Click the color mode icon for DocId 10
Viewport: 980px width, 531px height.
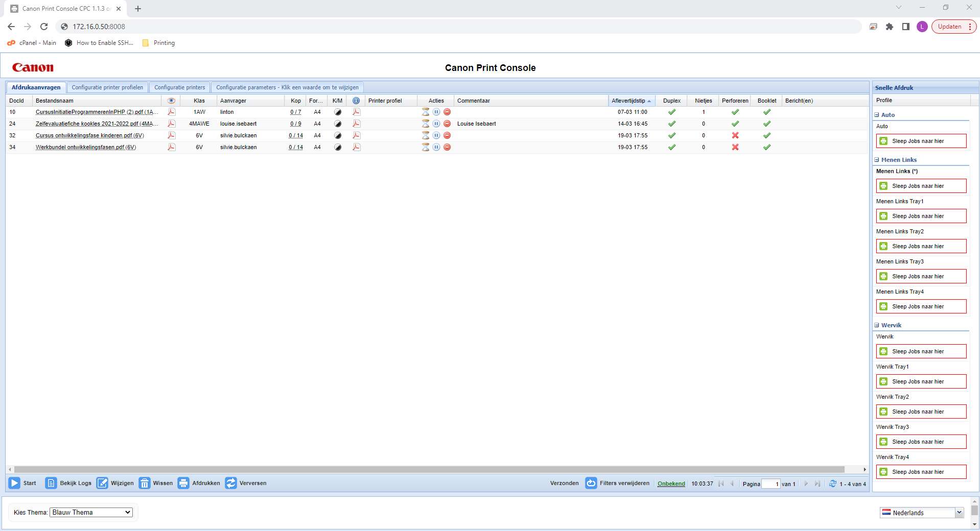click(x=337, y=112)
